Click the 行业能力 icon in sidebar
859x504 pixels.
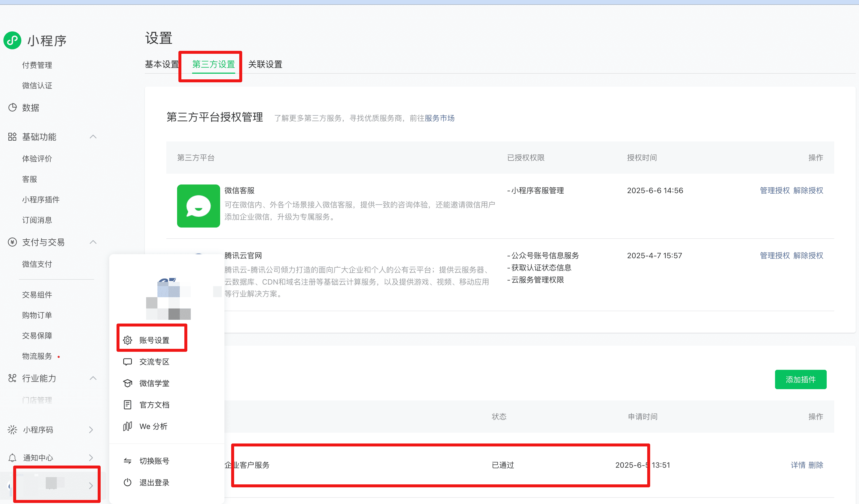[12, 378]
